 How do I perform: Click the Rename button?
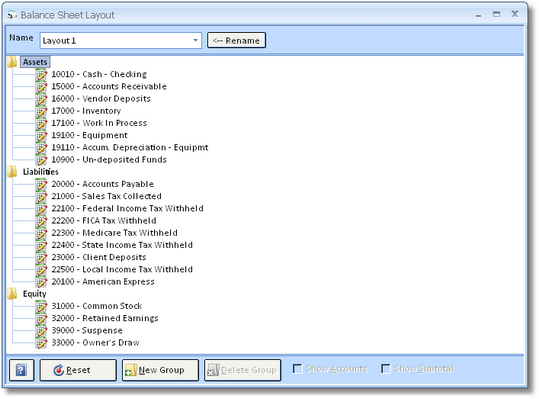pyautogui.click(x=236, y=41)
